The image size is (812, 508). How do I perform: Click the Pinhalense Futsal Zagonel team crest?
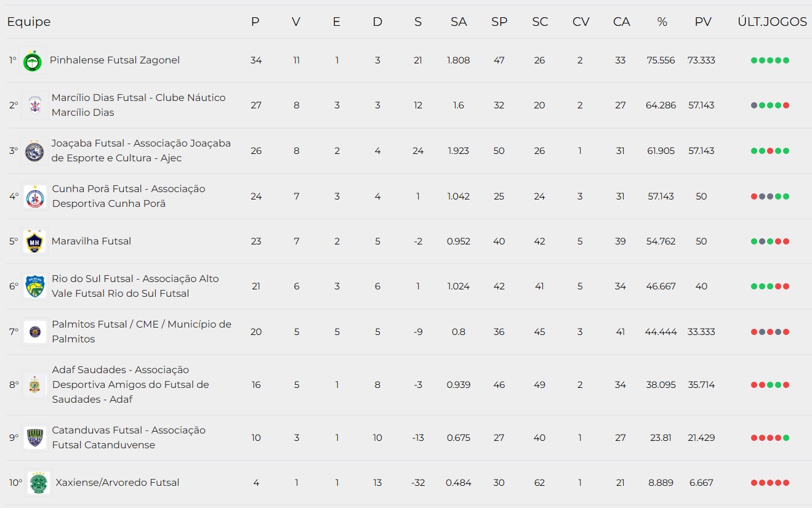tap(32, 60)
